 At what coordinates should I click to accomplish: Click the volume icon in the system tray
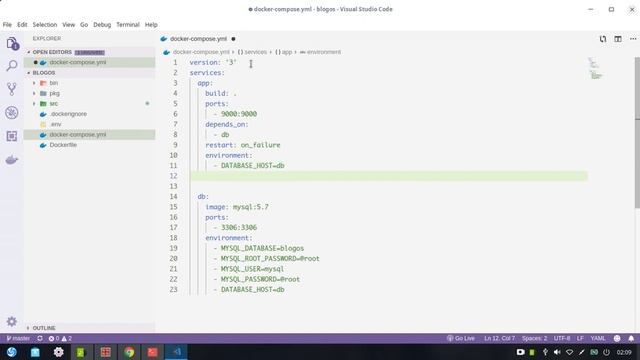pos(557,352)
